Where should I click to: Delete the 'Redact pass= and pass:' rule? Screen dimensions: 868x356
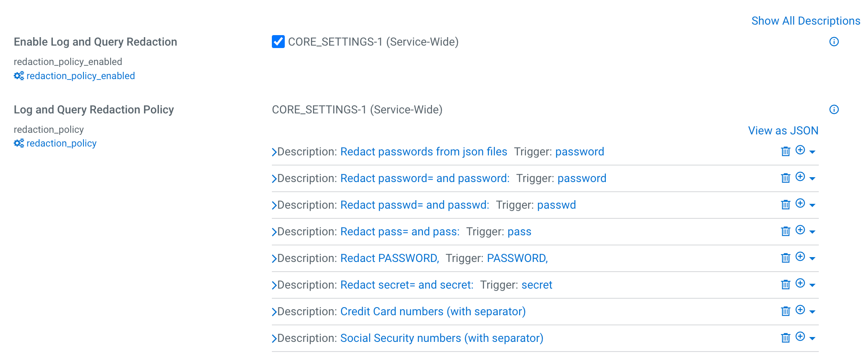click(x=785, y=232)
